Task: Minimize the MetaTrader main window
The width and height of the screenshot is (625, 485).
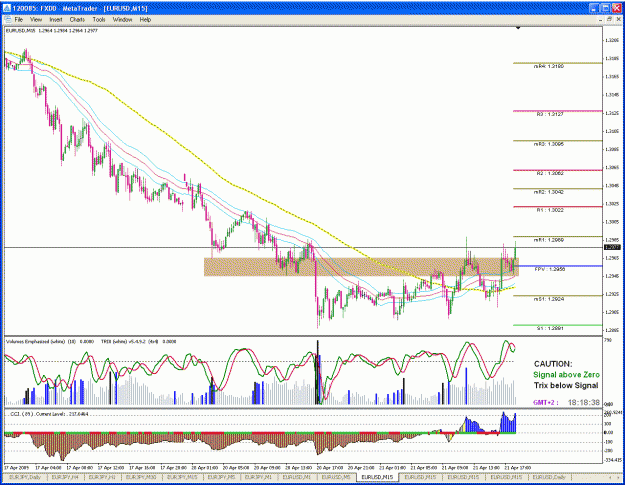Action: (594, 8)
